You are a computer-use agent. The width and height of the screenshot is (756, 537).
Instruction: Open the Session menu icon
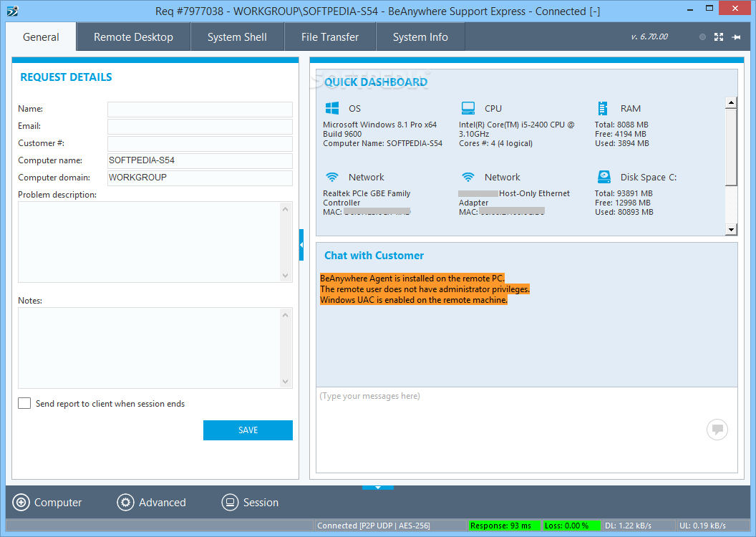(230, 503)
